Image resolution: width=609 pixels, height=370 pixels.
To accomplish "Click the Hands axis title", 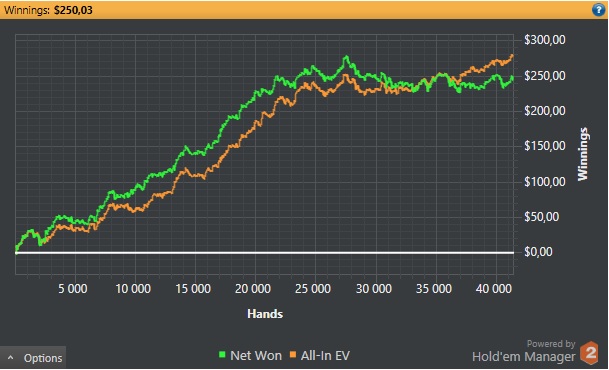I will coord(265,314).
